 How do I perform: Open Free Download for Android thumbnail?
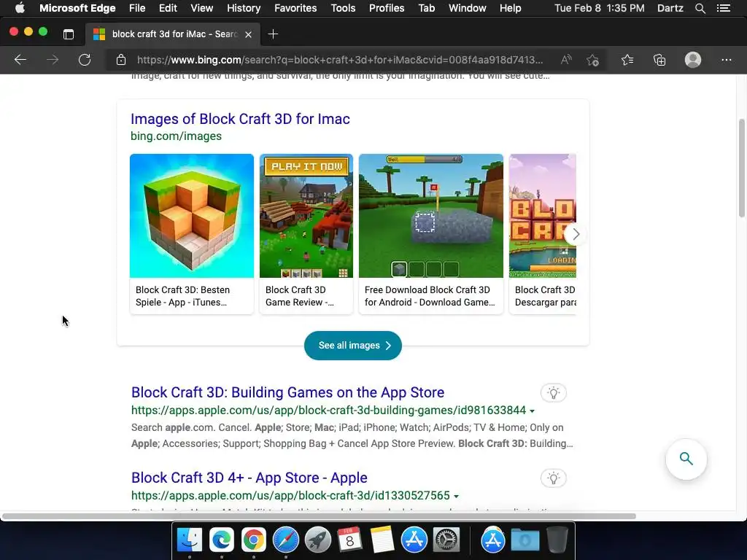pyautogui.click(x=430, y=216)
